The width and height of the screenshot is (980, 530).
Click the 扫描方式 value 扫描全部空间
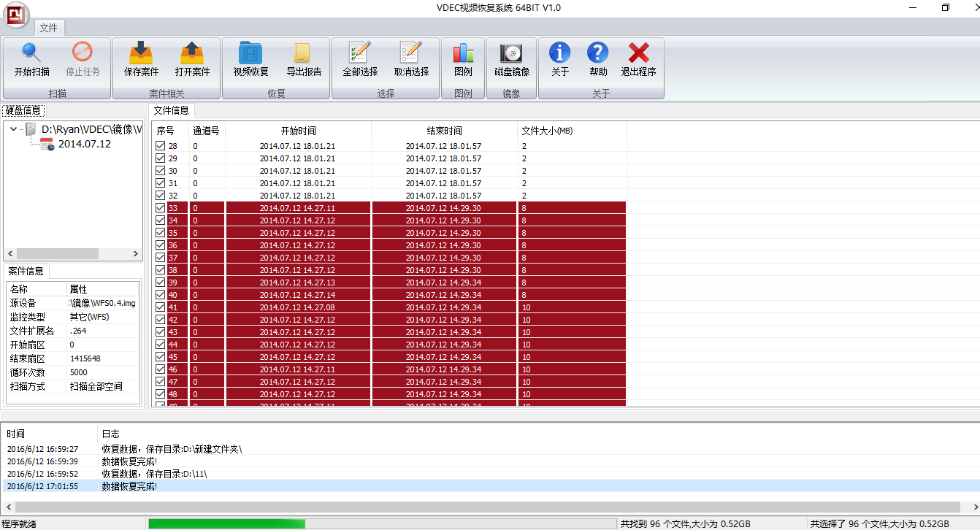96,386
